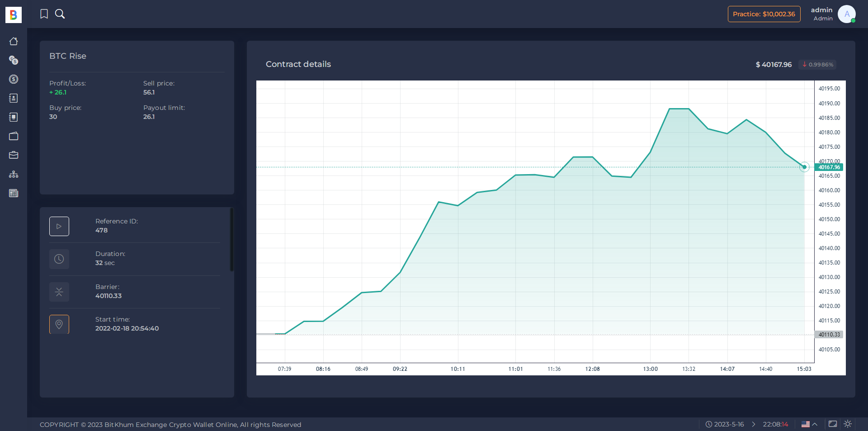Image resolution: width=868 pixels, height=431 pixels.
Task: Click the admin username in the header
Action: pos(821,10)
